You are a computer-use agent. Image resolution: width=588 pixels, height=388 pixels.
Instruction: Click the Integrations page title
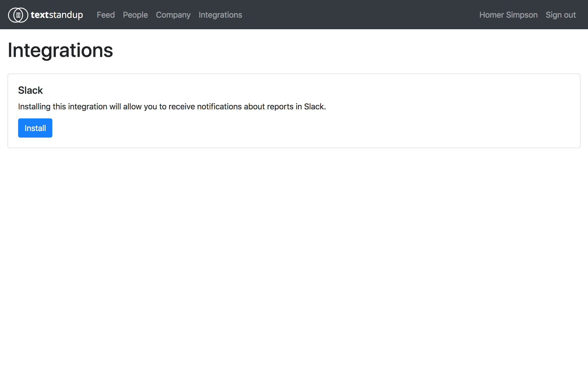pyautogui.click(x=60, y=50)
